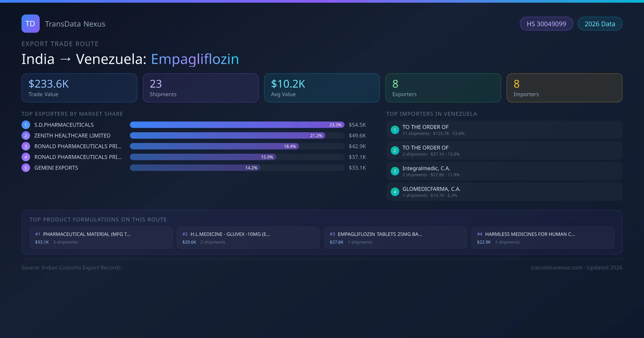Click the importer rank 3 green badge
This screenshot has height=338, width=644.
click(x=395, y=171)
